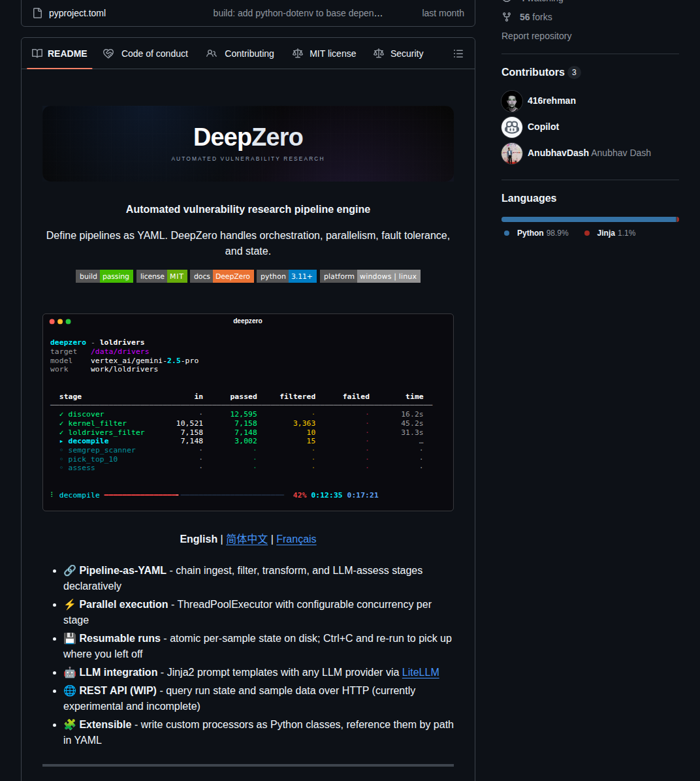Viewport: 700px width, 781px height.
Task: Click the floppy disk emoji beside Resumable runs
Action: (70, 639)
